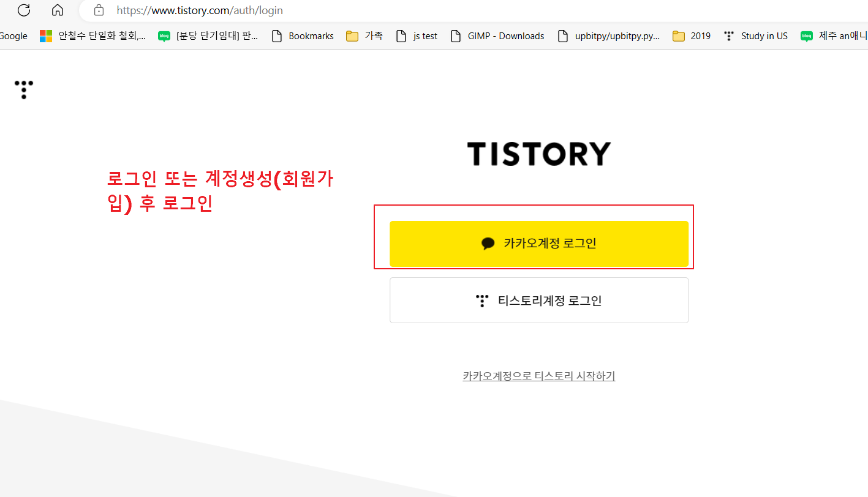Open the 제주 an애니 blog bookmark

[834, 36]
